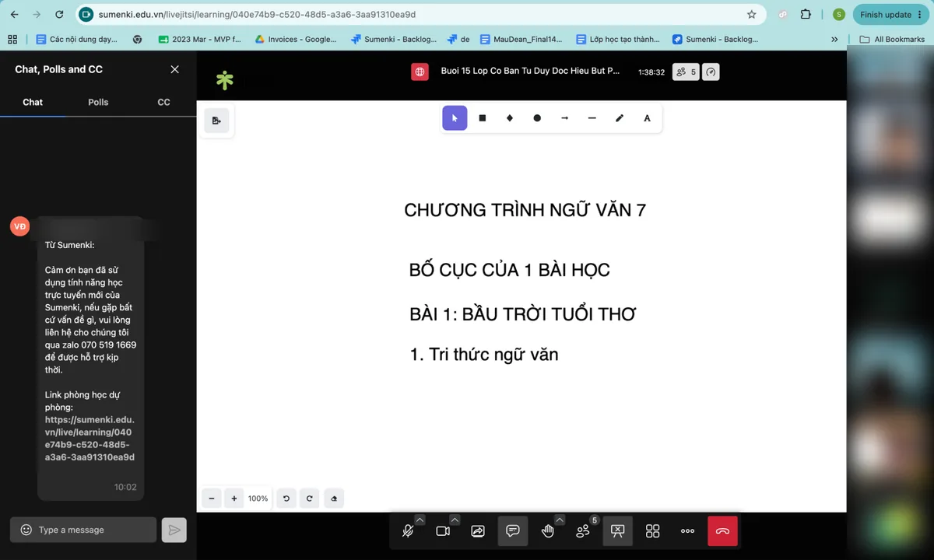Select text 1. Tri thức ngữ văn
Viewport: 934px width, 560px height.
pyautogui.click(x=484, y=355)
